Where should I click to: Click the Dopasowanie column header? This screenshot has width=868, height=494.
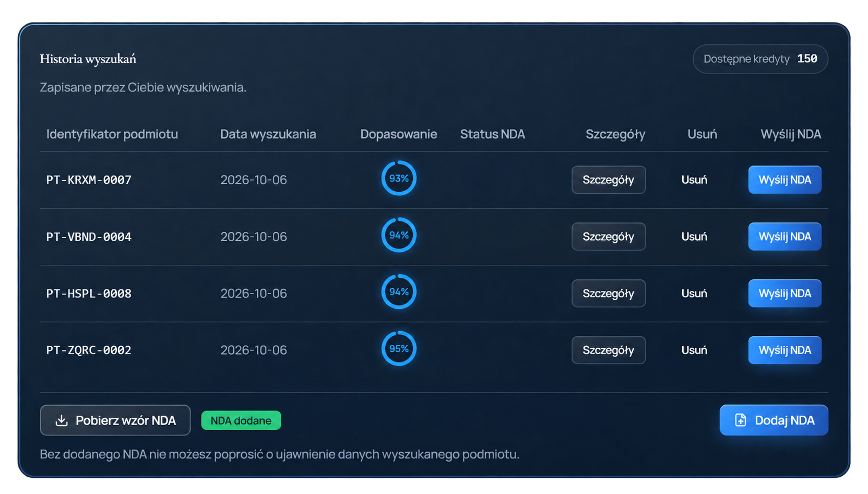pos(399,134)
